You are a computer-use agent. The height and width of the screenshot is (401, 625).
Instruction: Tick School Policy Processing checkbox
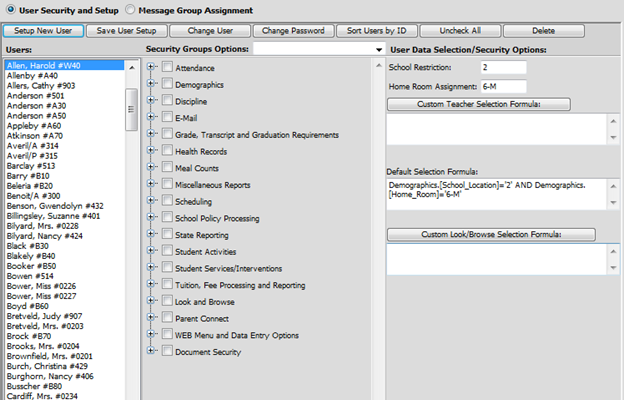click(167, 218)
